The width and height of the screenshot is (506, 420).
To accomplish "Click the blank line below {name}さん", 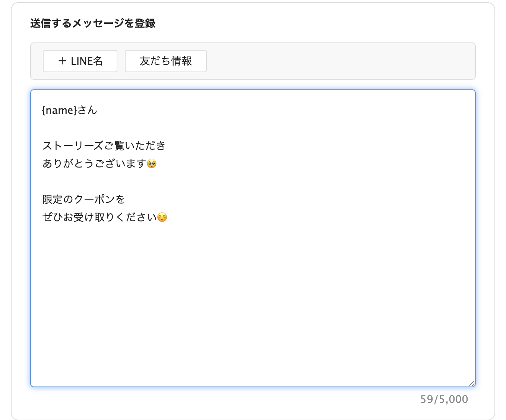I will (149, 128).
